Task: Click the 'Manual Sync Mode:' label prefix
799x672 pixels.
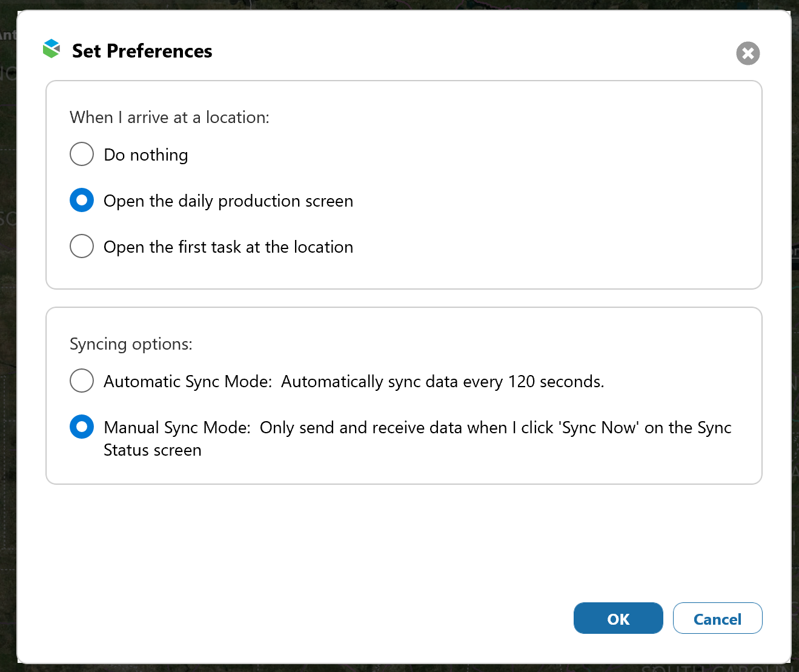Action: [x=177, y=428]
